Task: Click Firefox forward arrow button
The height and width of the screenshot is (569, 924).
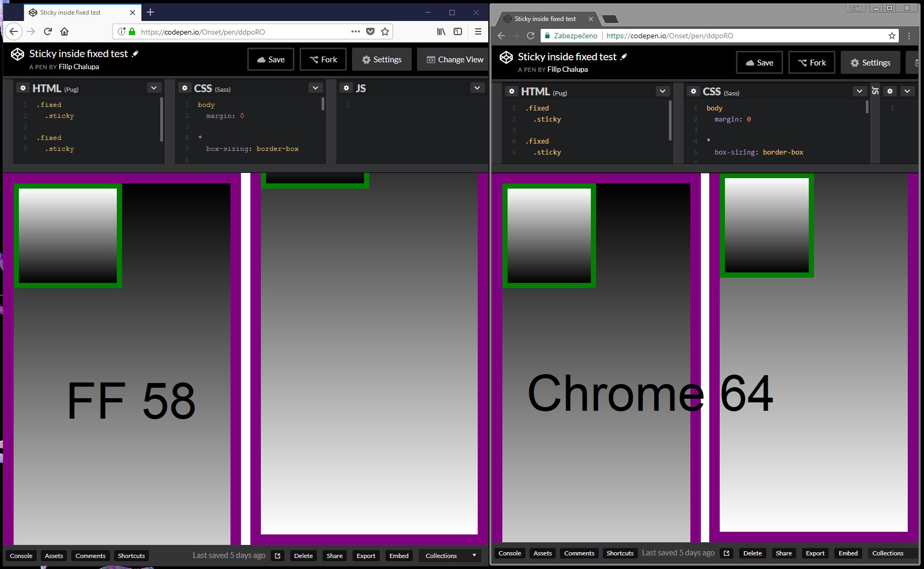Action: click(x=31, y=31)
